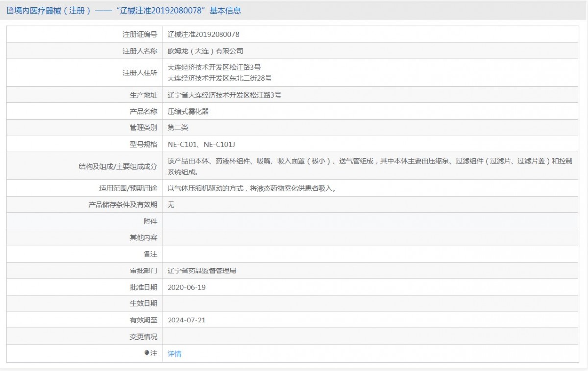Click the page title with registration number 辽械注准20192080078
The height and width of the screenshot is (371, 588).
tap(128, 10)
